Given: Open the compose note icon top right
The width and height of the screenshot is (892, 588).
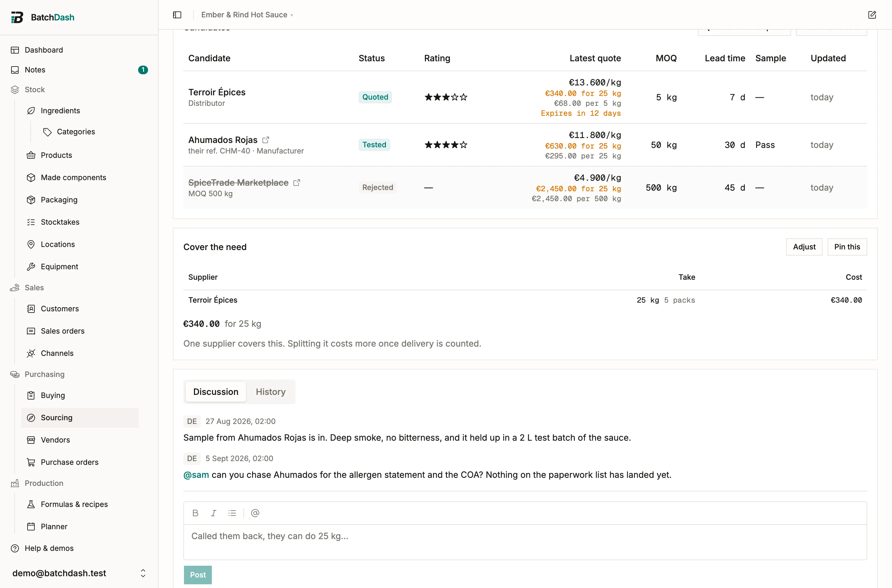Looking at the screenshot, I should [x=872, y=15].
